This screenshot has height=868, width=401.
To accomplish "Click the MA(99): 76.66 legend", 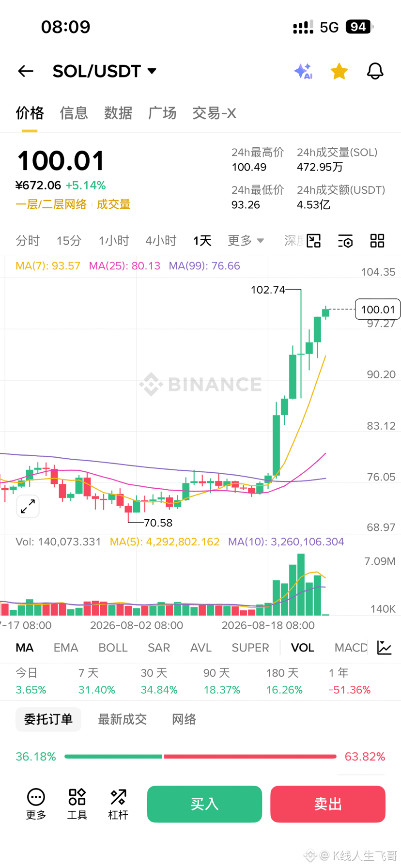I will [x=204, y=266].
